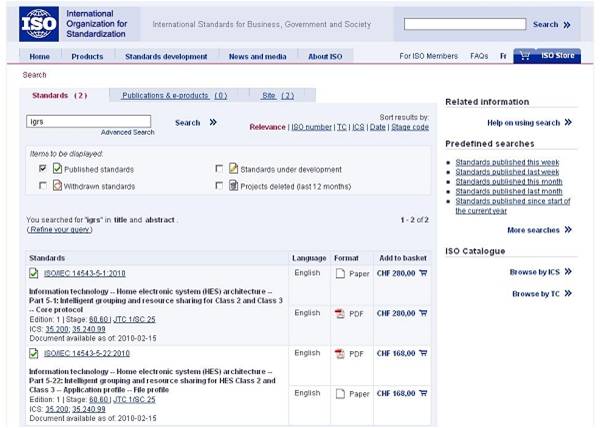The width and height of the screenshot is (602, 428).
Task: Open For ISO Members link
Action: (428, 56)
